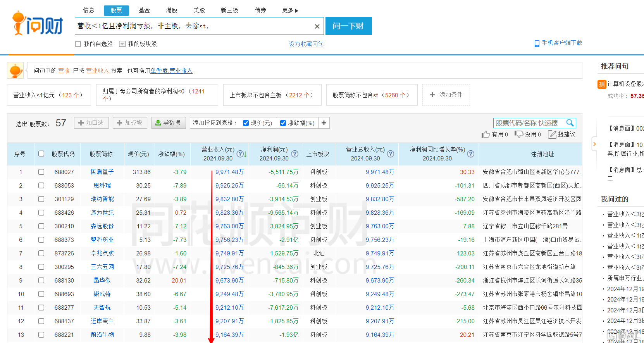Click the 股票代码 column header

63,154
